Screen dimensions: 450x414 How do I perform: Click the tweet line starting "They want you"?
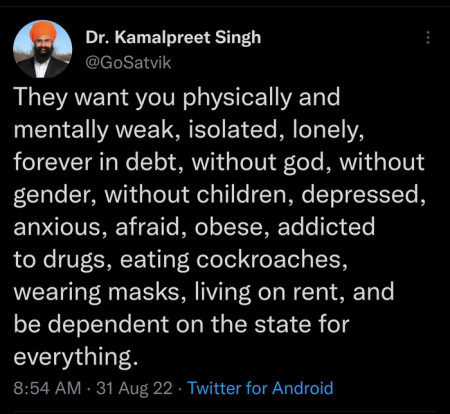177,98
